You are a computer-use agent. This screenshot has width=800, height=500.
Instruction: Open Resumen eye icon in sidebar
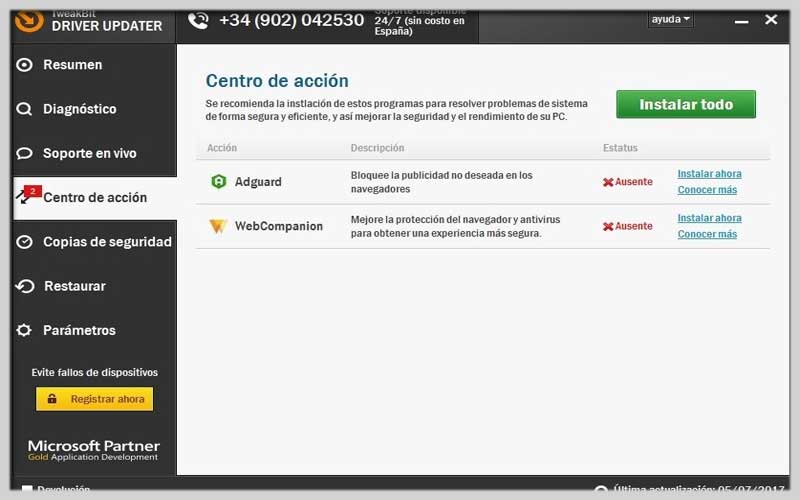pos(24,65)
